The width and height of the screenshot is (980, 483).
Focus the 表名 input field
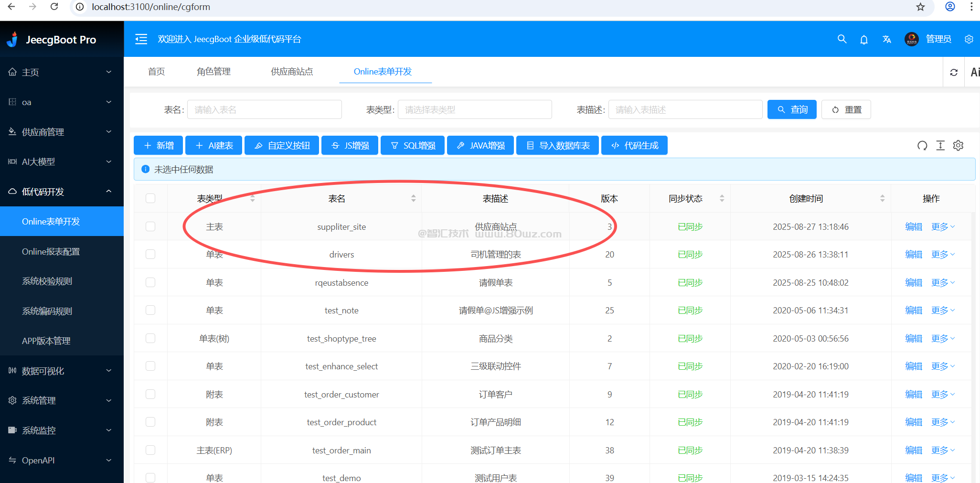(x=265, y=109)
